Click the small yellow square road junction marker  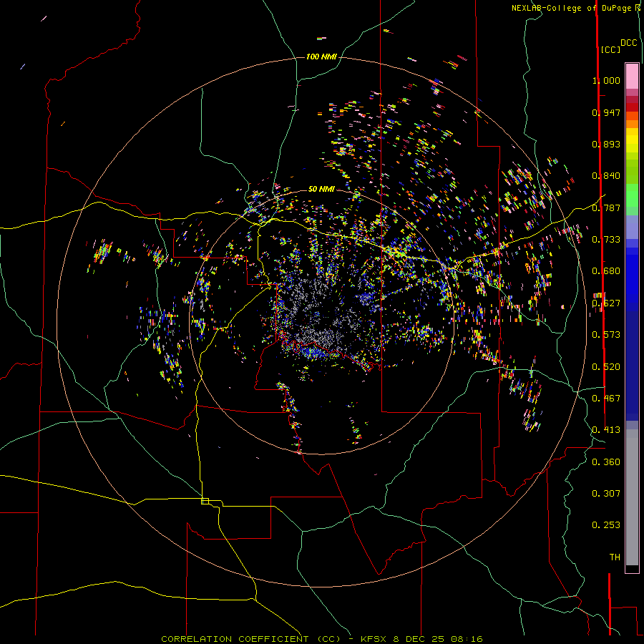click(205, 501)
